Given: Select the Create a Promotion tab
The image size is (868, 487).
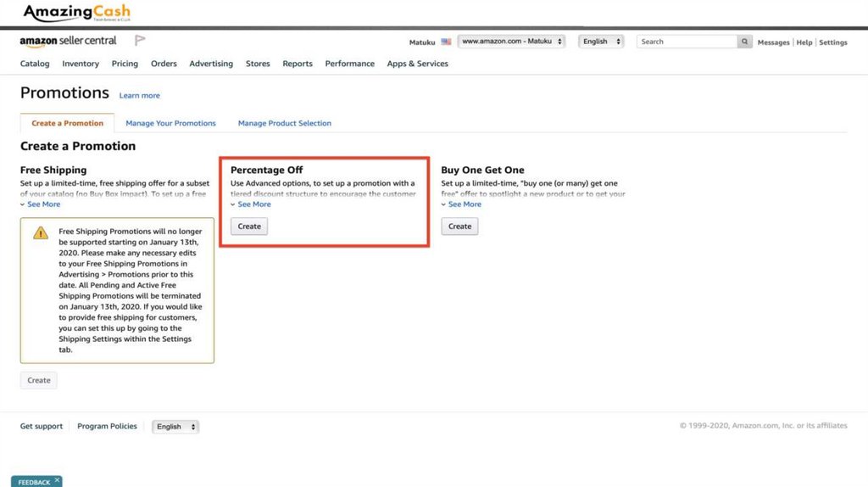Looking at the screenshot, I should click(68, 123).
